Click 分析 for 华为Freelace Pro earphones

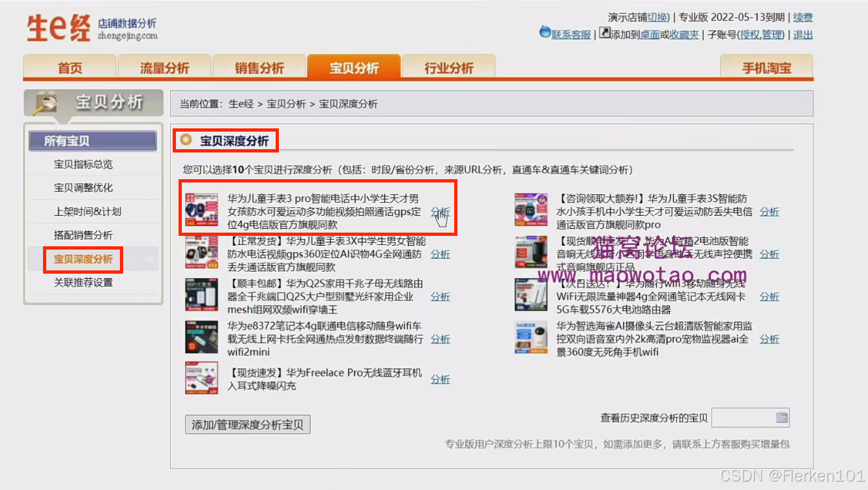pyautogui.click(x=441, y=379)
